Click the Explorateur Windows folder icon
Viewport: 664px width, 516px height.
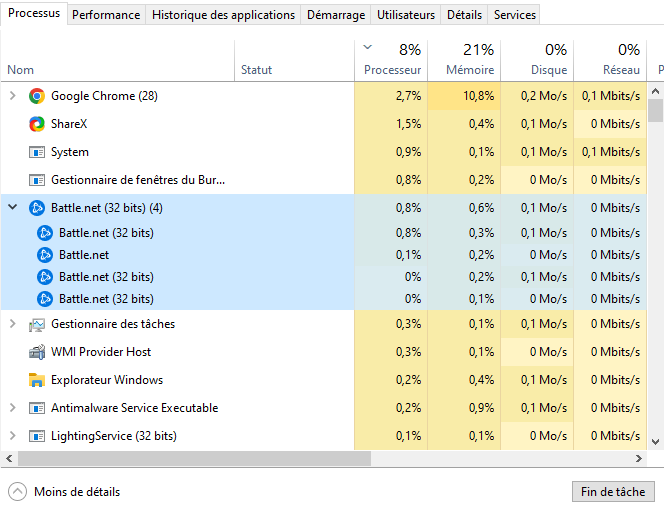click(37, 380)
